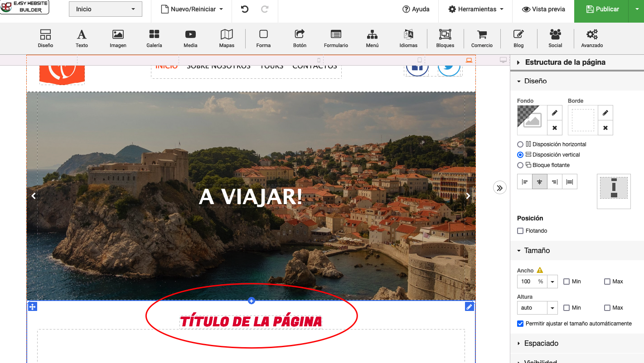Open Herramientas dropdown menu

tap(476, 9)
